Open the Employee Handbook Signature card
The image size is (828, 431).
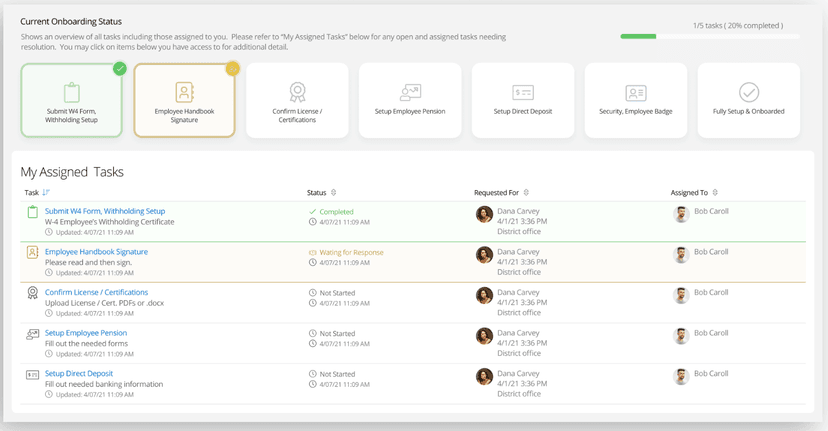point(184,100)
